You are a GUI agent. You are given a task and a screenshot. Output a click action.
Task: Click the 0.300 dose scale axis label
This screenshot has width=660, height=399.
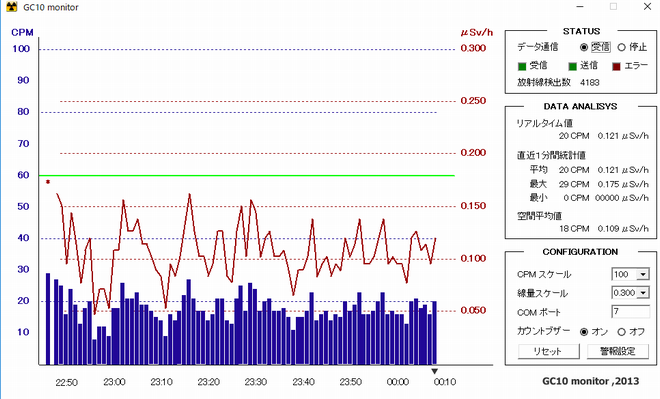473,48
